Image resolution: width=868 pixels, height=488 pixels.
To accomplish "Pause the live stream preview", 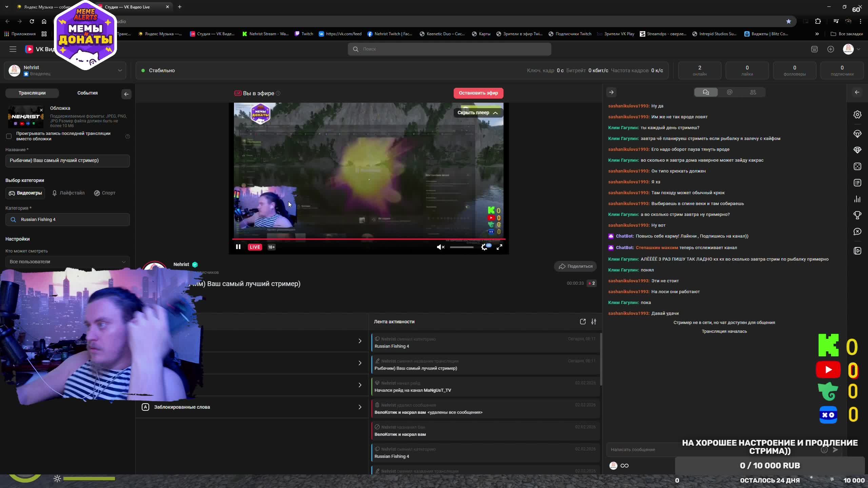I will [238, 247].
